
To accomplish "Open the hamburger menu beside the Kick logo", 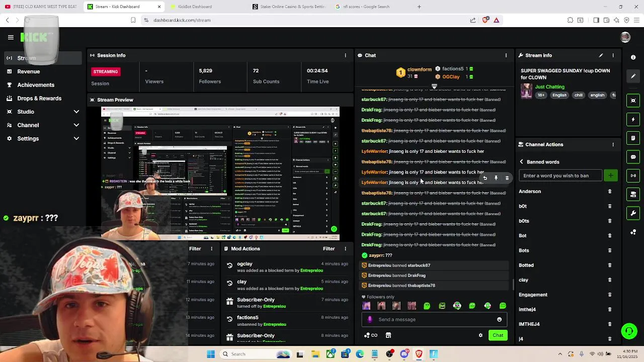I will point(11,37).
